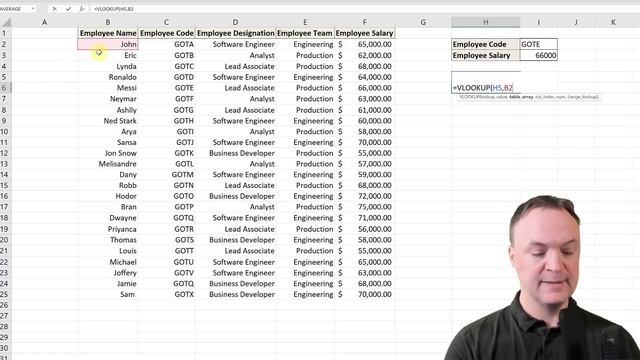The width and height of the screenshot is (640, 360).
Task: Select row 1 header
Action: tap(5, 33)
